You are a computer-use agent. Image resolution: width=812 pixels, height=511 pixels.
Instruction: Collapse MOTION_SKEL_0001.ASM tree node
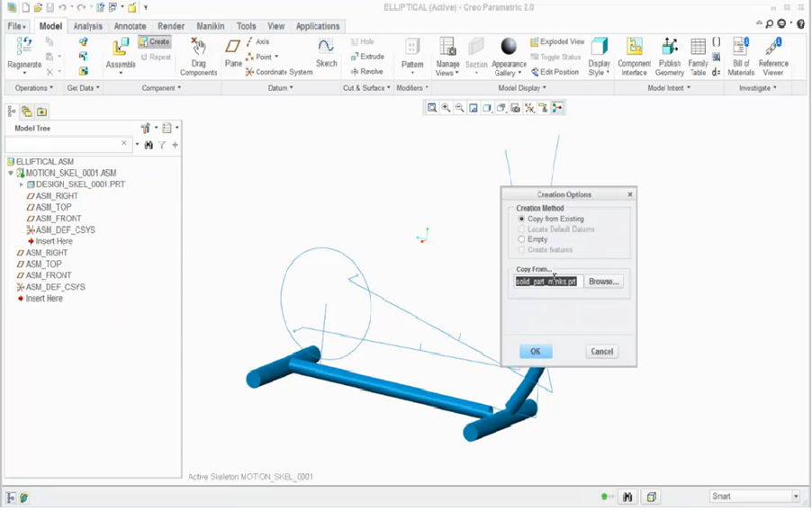tap(11, 173)
